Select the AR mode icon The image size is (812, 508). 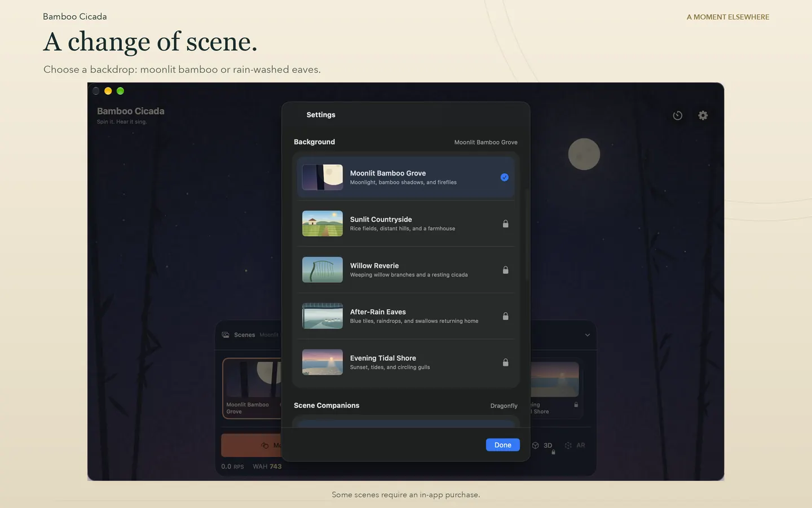568,445
